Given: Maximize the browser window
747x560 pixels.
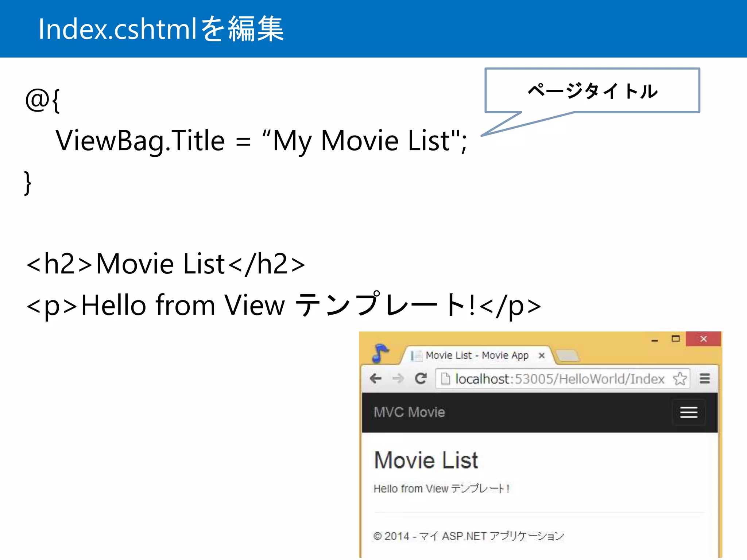Looking at the screenshot, I should tap(676, 339).
